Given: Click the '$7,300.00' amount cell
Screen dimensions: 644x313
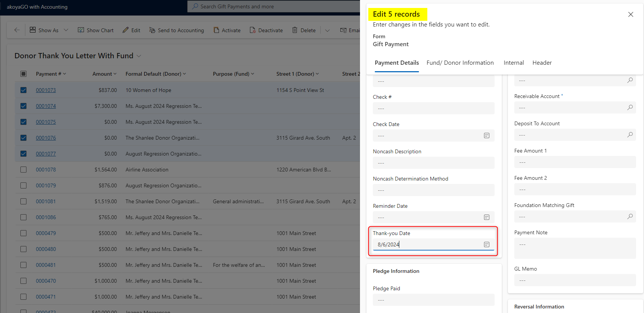Looking at the screenshot, I should [x=106, y=106].
